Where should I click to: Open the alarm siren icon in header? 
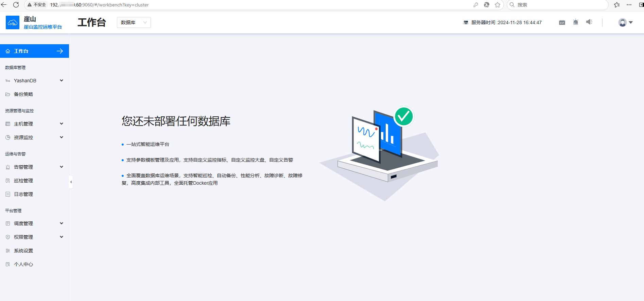tap(576, 22)
